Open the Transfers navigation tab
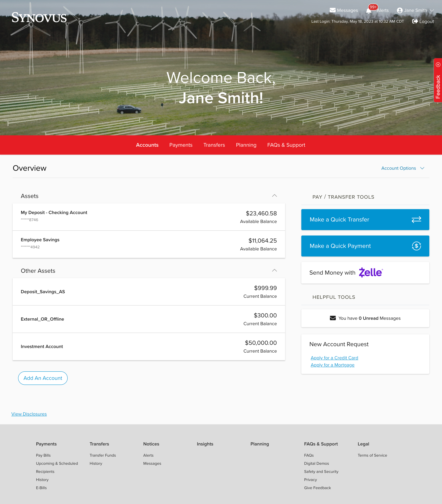 click(214, 145)
